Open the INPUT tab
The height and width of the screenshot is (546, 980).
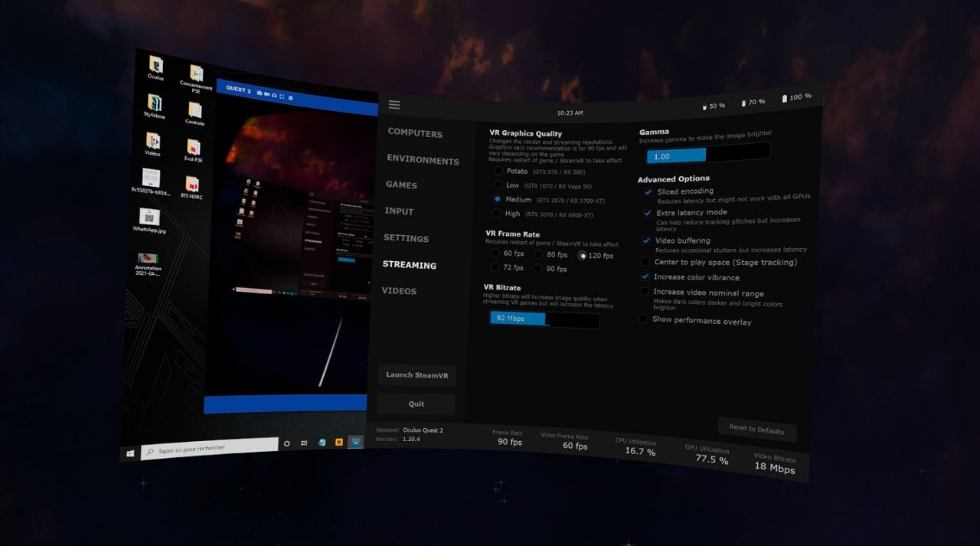pos(399,211)
